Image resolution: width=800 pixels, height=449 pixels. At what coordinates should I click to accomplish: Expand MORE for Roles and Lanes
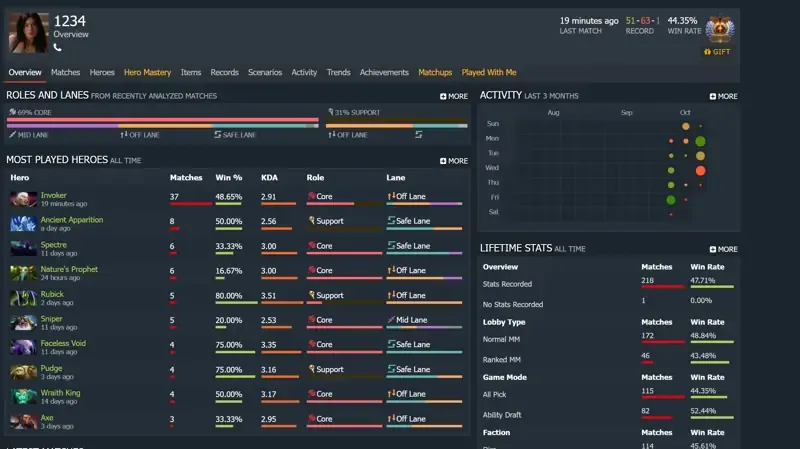click(x=454, y=96)
